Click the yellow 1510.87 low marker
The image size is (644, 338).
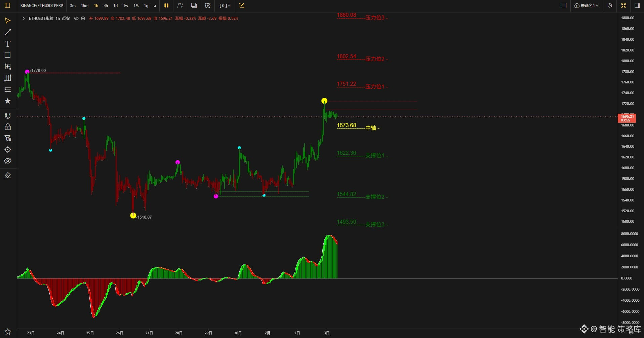point(133,215)
